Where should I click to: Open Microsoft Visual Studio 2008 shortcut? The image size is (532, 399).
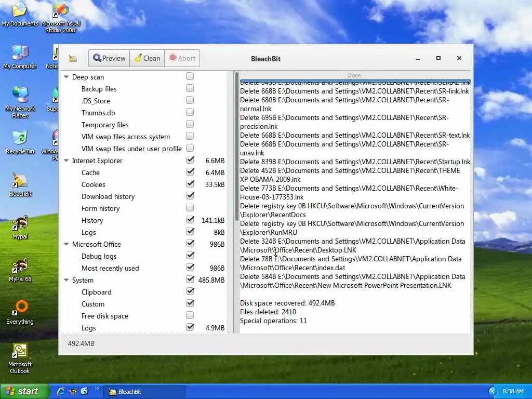[60, 17]
